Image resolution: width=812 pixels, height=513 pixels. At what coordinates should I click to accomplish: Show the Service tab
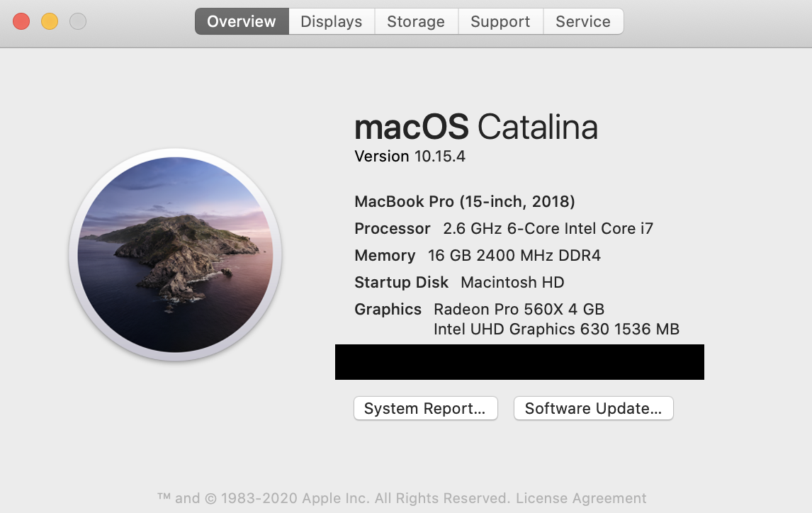pyautogui.click(x=583, y=21)
